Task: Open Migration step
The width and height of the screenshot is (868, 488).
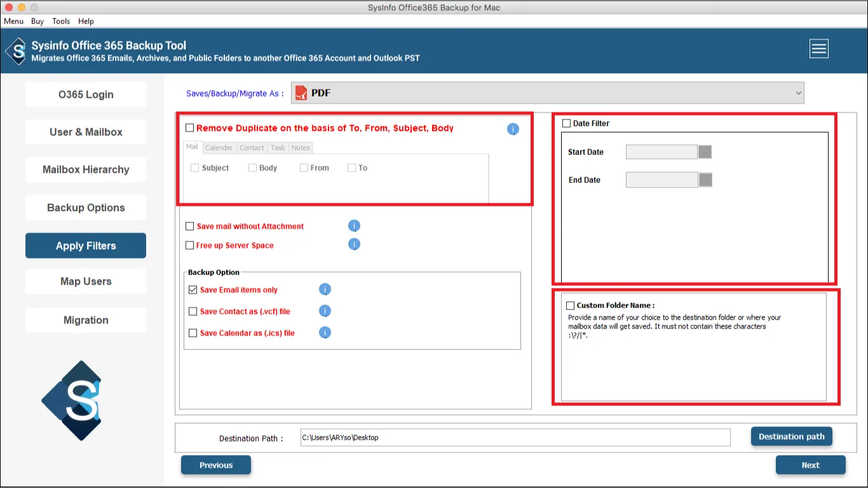Action: [x=86, y=320]
